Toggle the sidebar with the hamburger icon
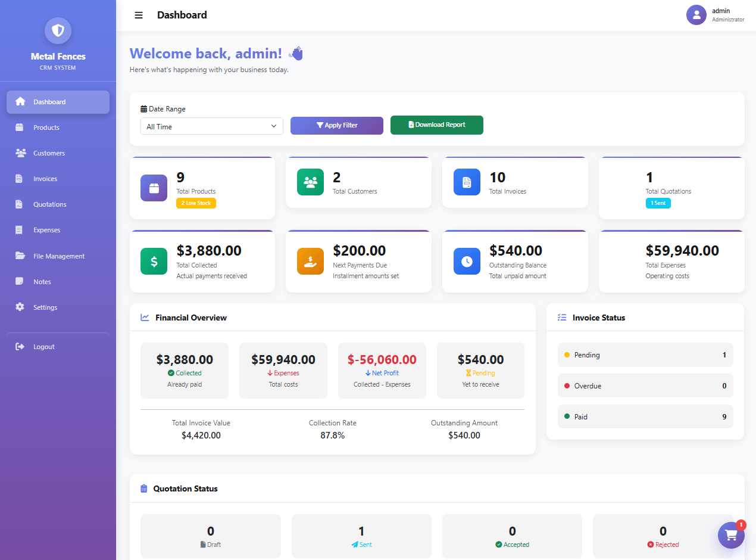Screen dimensions: 756x560 pos(139,15)
